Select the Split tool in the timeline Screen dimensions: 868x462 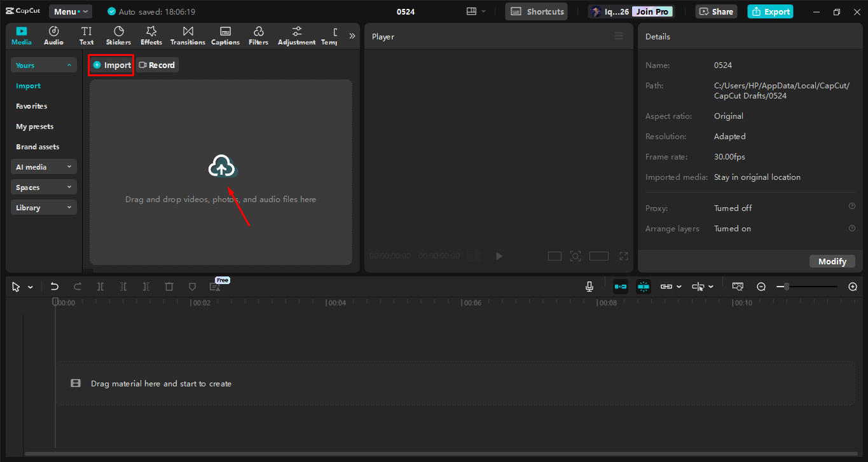[100, 287]
